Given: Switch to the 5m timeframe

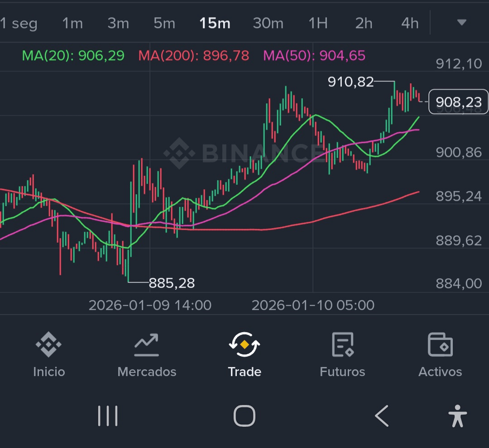Looking at the screenshot, I should [x=164, y=24].
